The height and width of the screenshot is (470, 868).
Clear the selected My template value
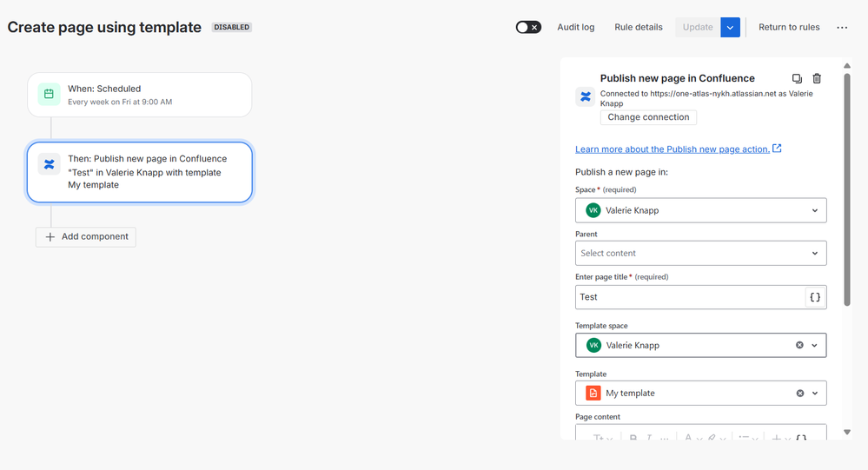800,393
